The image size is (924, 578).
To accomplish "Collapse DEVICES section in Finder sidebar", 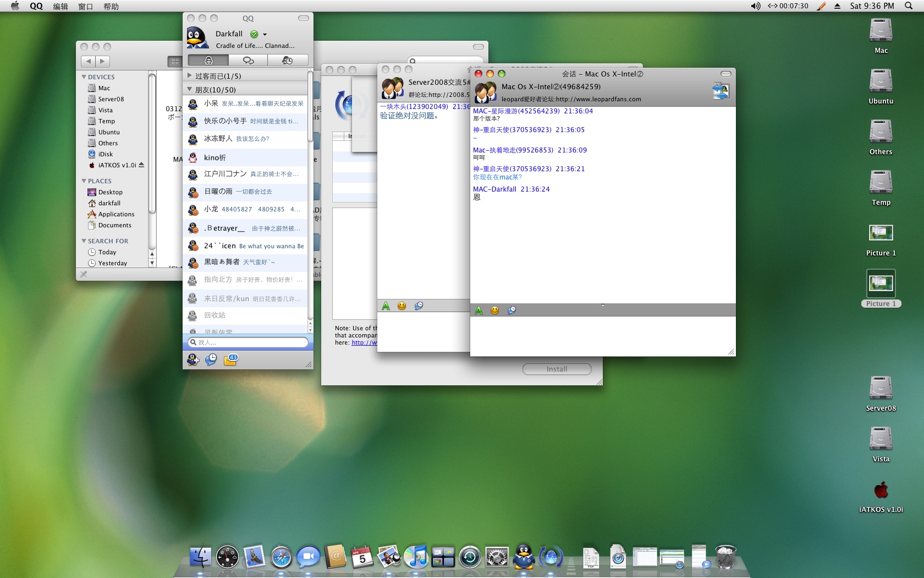I will pyautogui.click(x=84, y=77).
